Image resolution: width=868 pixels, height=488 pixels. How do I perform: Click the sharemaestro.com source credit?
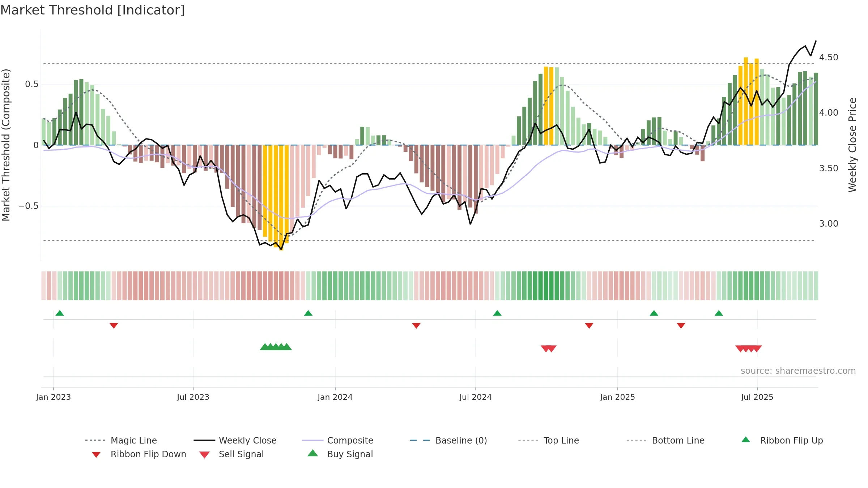[798, 371]
